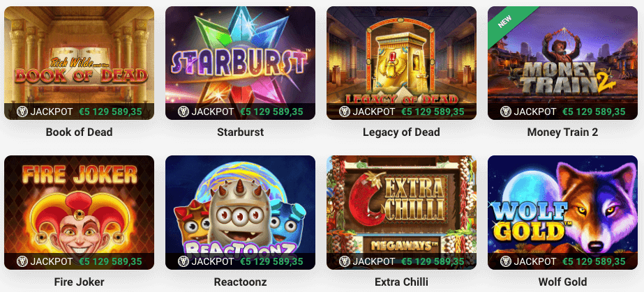Launch the Reactoonz game image
644x292 pixels.
click(x=240, y=213)
